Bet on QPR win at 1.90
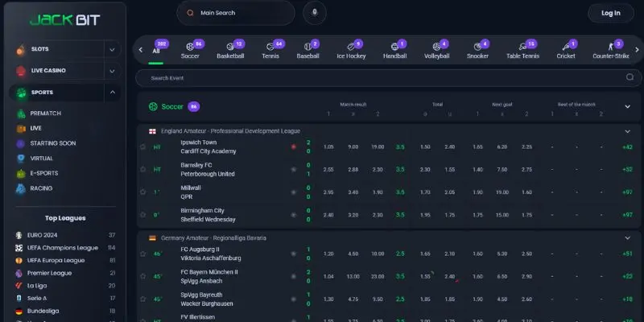 (378, 192)
